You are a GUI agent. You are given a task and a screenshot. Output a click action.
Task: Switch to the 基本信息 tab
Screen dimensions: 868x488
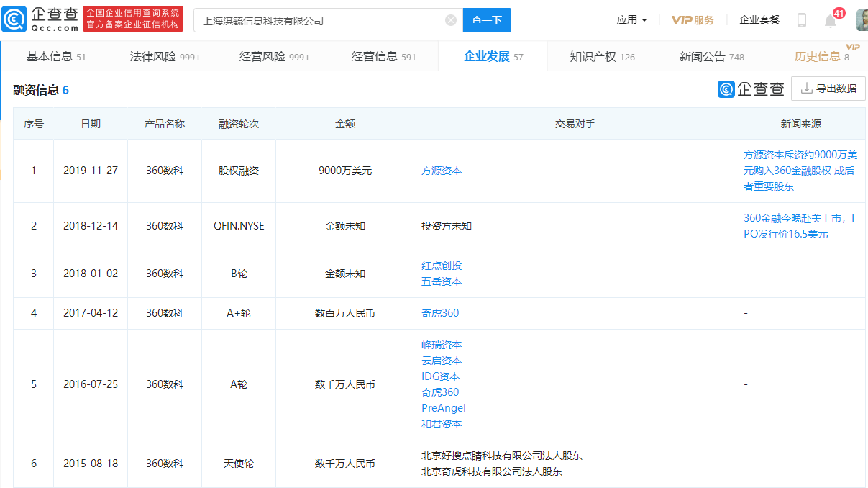click(x=56, y=56)
